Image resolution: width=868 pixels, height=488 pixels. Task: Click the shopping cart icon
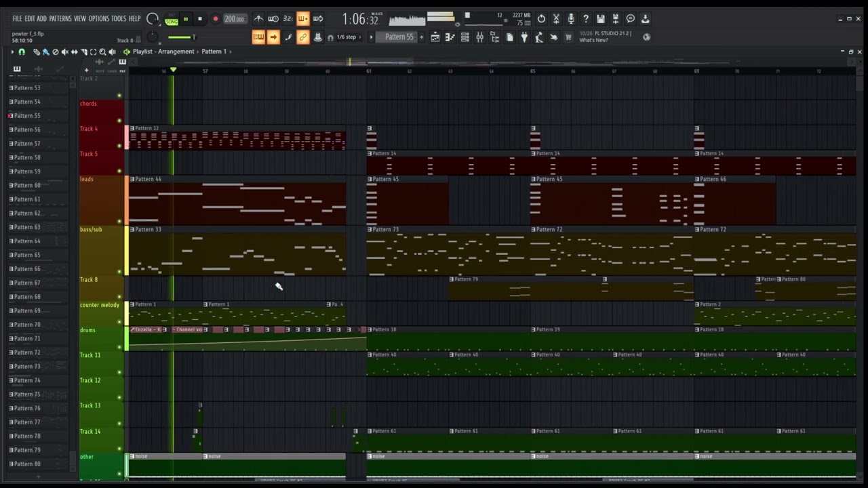(568, 37)
